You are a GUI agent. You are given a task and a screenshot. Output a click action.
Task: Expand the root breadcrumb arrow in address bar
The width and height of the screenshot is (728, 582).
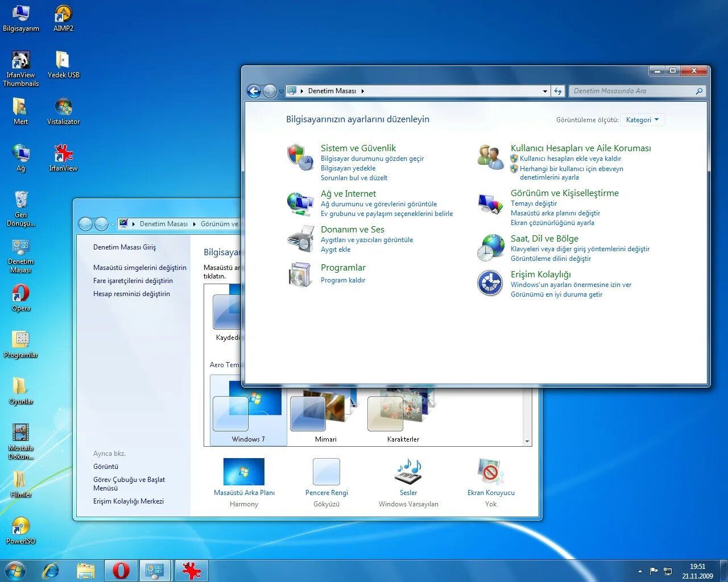pyautogui.click(x=302, y=91)
